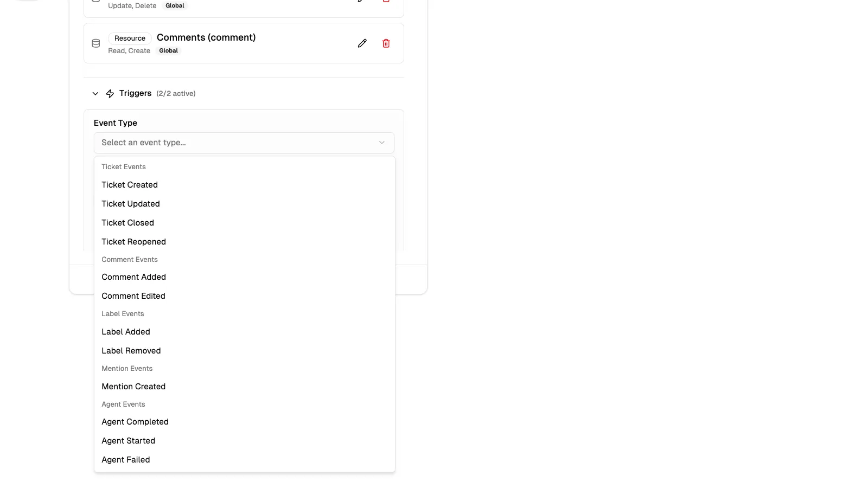Choose Comment Added event type
The width and height of the screenshot is (868, 488).
pos(133,277)
